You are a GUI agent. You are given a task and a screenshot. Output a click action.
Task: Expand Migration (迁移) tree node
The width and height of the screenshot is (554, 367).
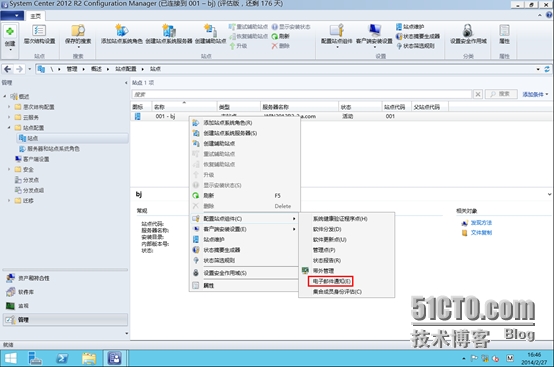coord(9,201)
